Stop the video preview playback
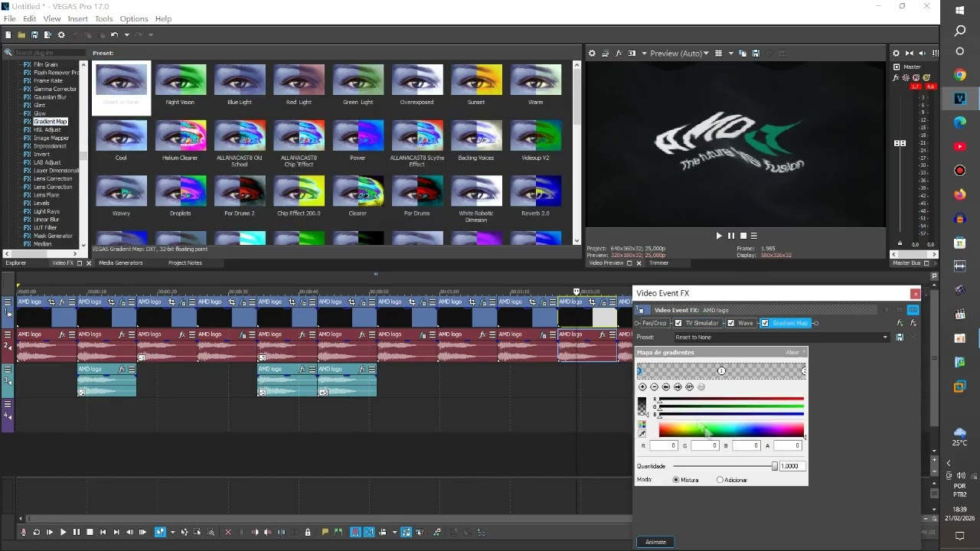 [x=743, y=236]
